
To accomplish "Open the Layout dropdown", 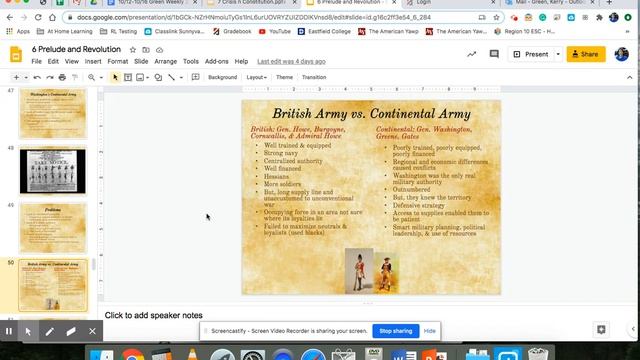I will click(256, 77).
